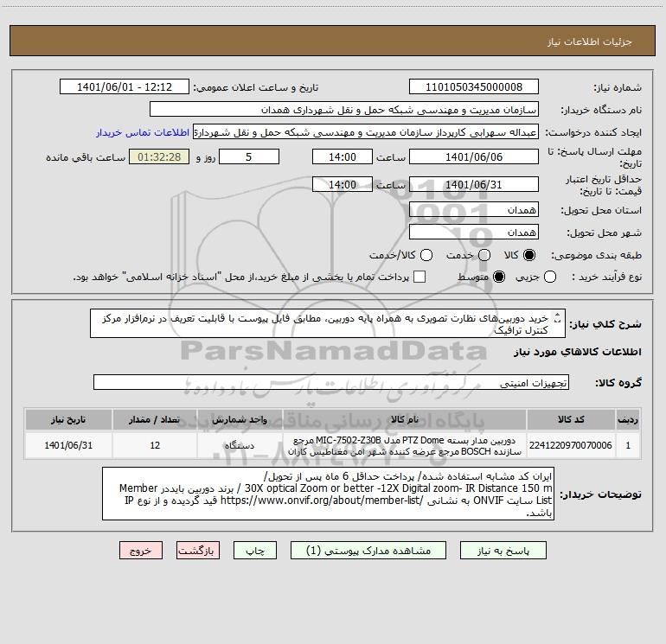
Task: Click the کد کالا column header
Action: pyautogui.click(x=571, y=419)
